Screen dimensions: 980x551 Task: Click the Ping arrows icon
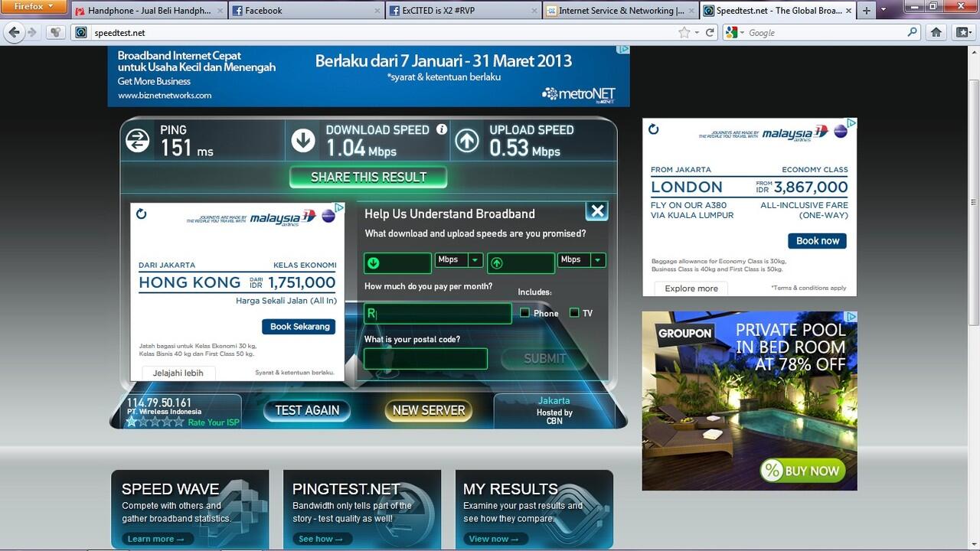(138, 141)
